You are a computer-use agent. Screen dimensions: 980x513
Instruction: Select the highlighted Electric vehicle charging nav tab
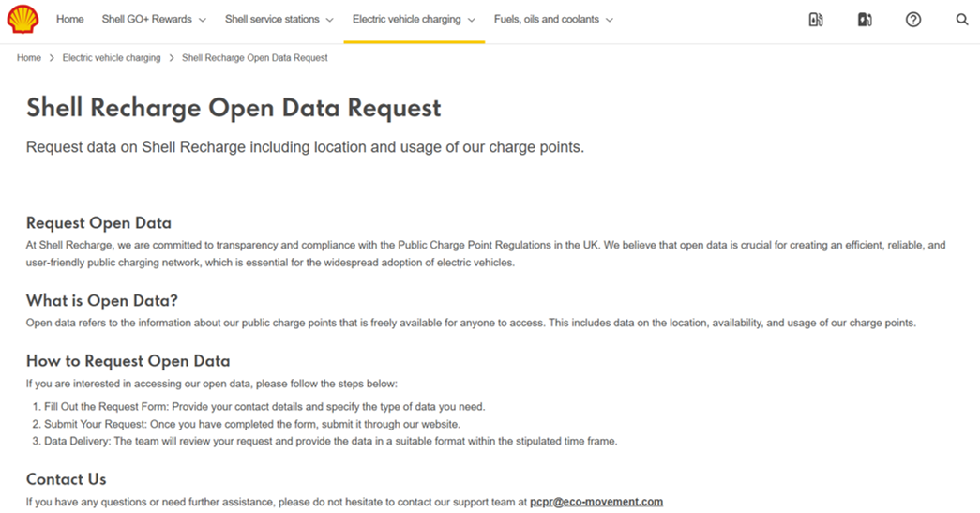point(406,20)
